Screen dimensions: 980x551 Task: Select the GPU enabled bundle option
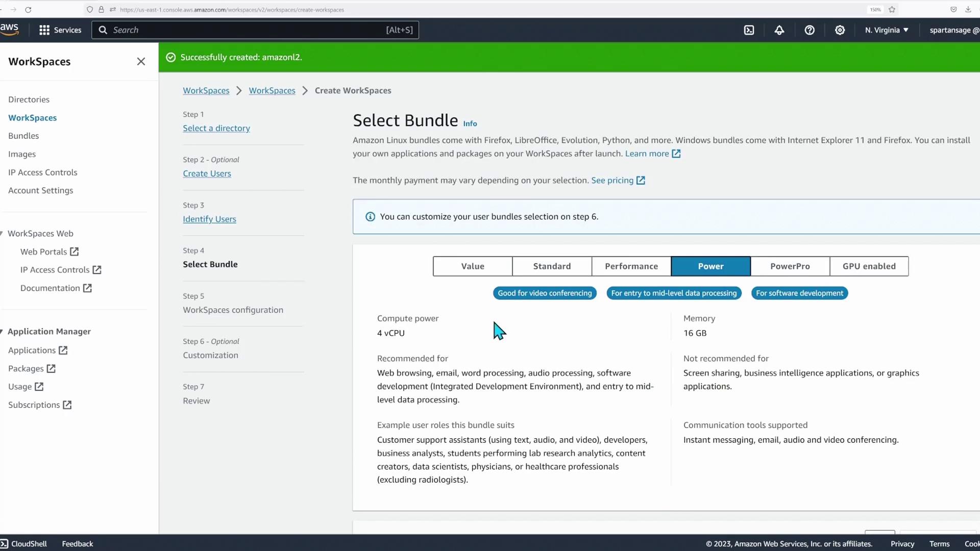pos(869,266)
